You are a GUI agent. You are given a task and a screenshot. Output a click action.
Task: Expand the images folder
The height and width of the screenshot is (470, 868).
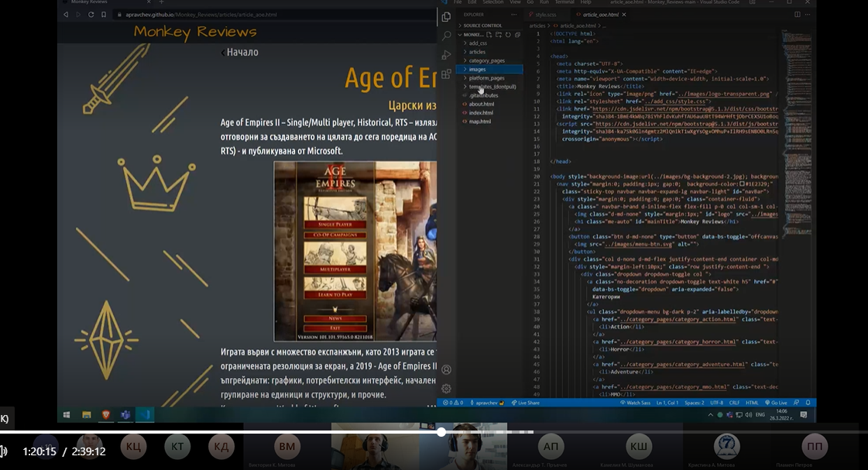tap(489, 69)
